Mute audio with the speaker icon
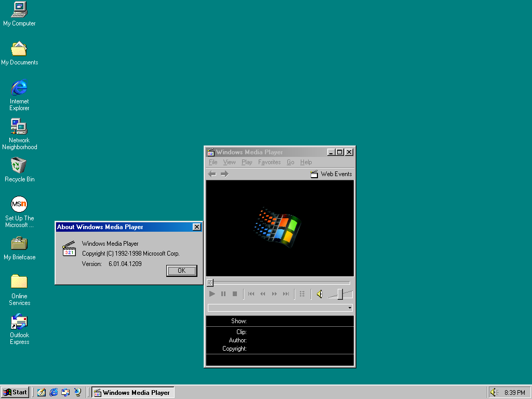This screenshot has width=532, height=399. click(320, 294)
